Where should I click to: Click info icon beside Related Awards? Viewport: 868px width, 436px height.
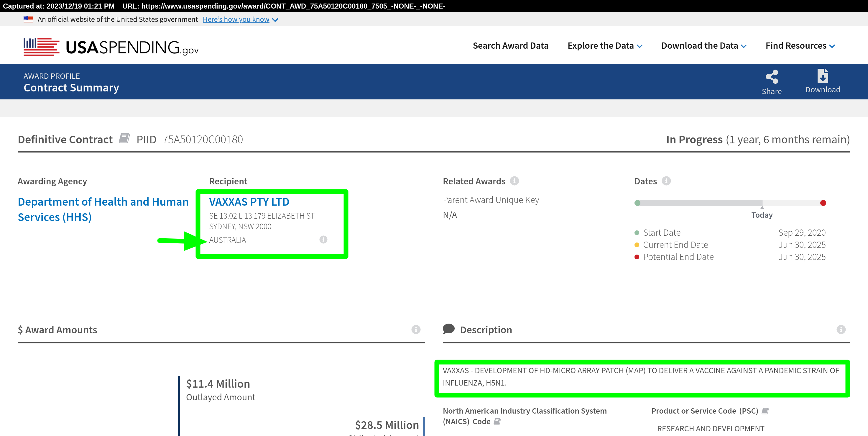514,181
